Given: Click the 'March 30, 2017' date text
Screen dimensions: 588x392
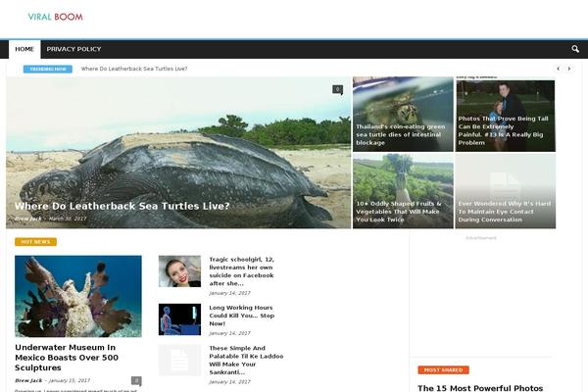Looking at the screenshot, I should click(x=68, y=219).
